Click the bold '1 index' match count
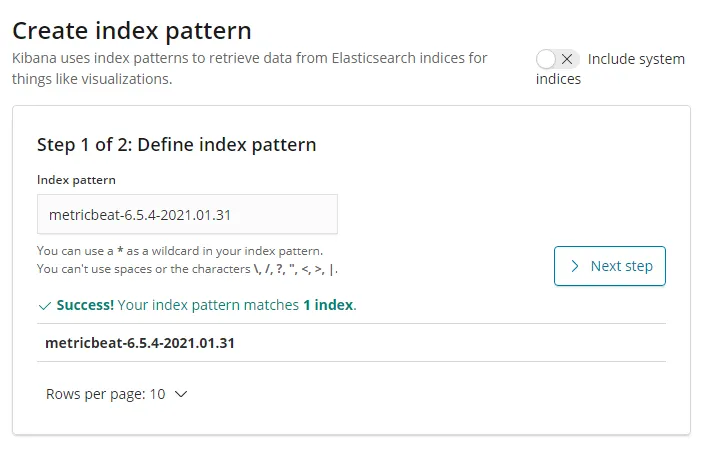This screenshot has height=451, width=712. [x=328, y=305]
